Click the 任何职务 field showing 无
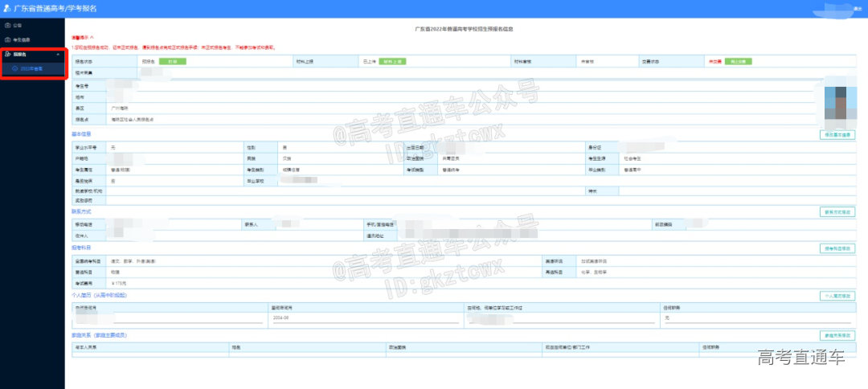The width and height of the screenshot is (868, 389). [758, 318]
